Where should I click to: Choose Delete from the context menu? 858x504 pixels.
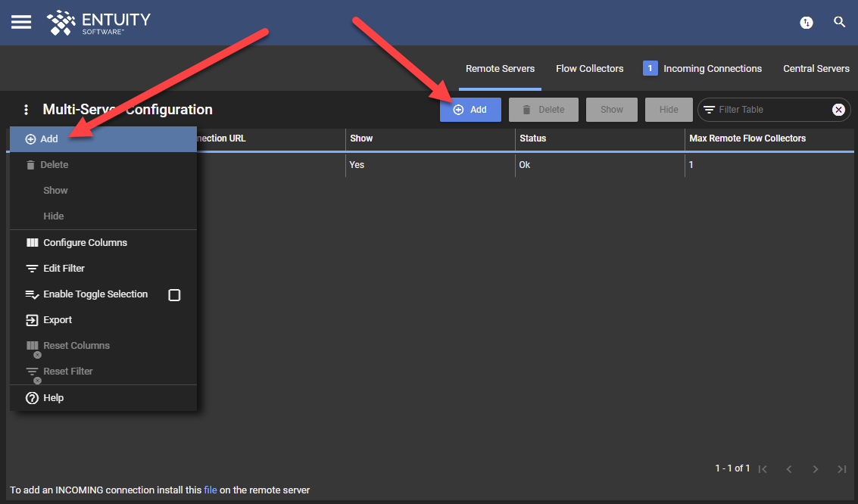(x=104, y=164)
